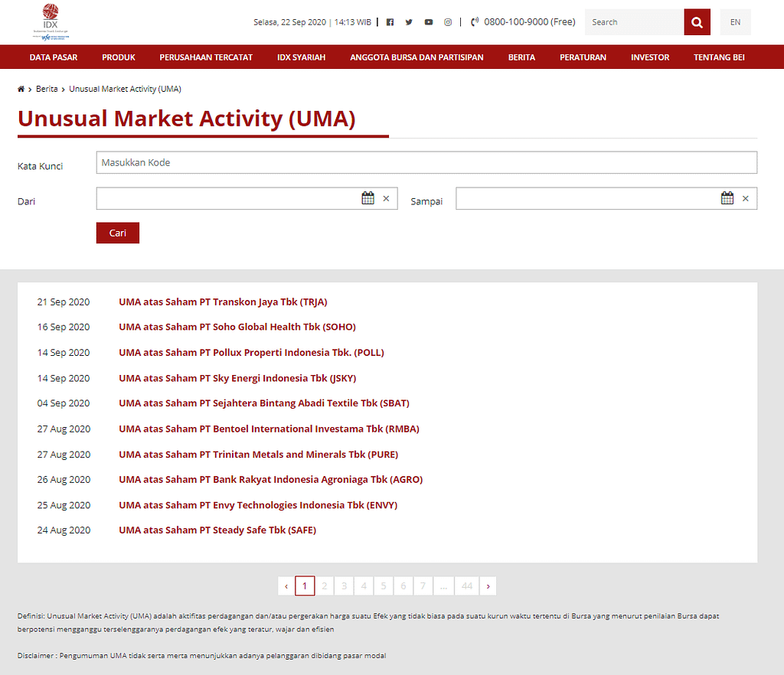Jump to last page 44
This screenshot has width=784, height=675.
[x=467, y=586]
